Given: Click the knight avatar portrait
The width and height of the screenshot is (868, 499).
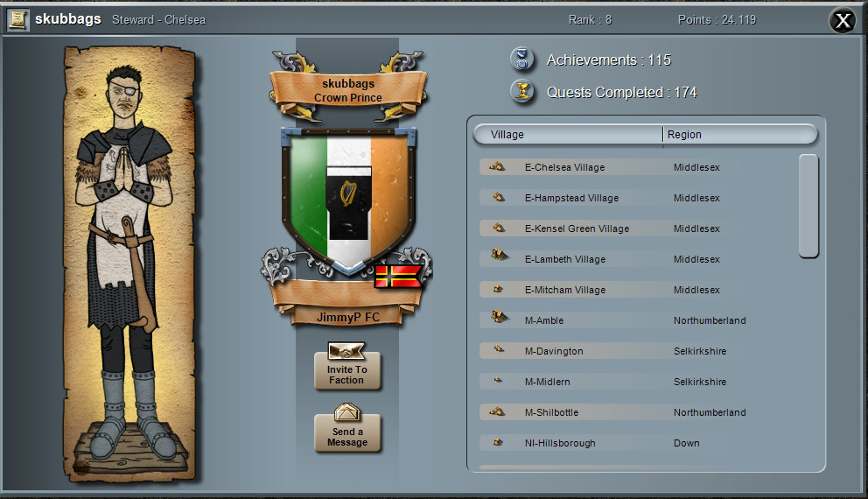Looking at the screenshot, I should coord(130,264).
